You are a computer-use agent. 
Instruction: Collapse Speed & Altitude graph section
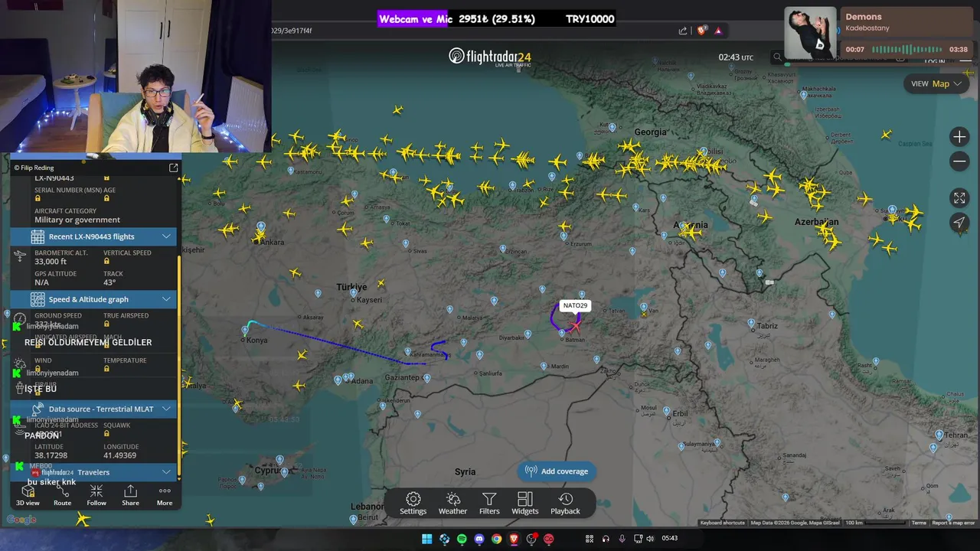93,299
